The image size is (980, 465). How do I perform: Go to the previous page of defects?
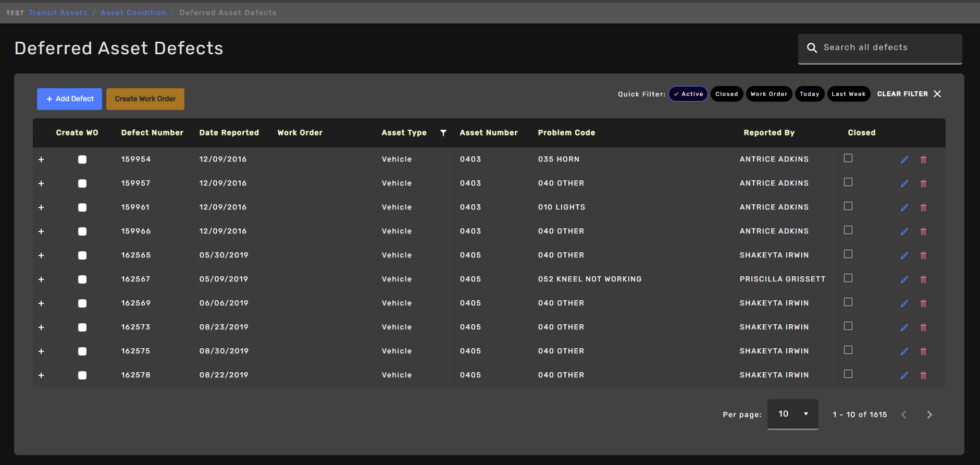(x=904, y=415)
